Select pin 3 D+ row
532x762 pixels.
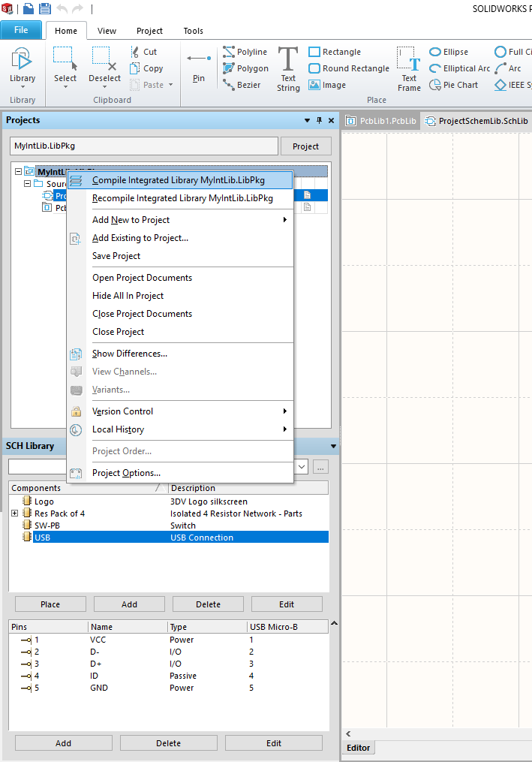click(x=169, y=664)
